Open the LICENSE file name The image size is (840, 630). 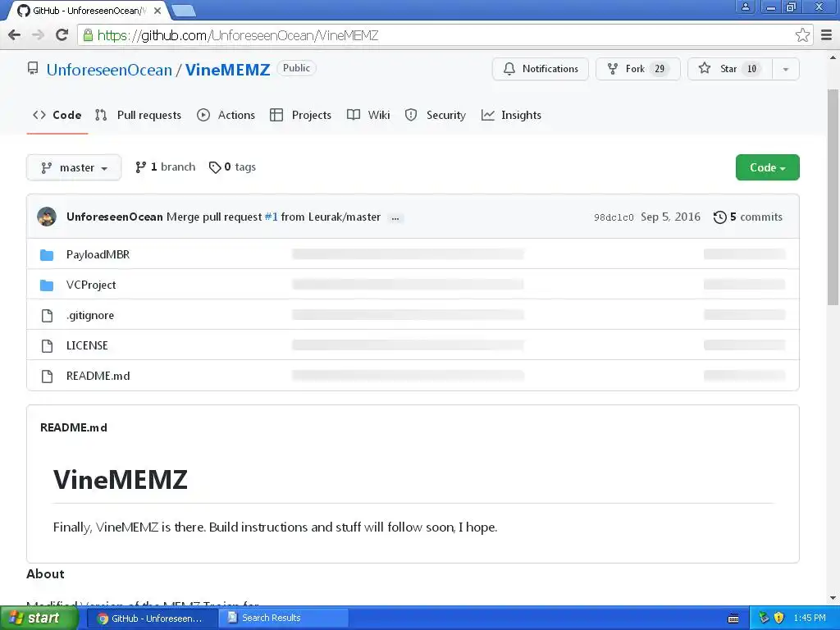[87, 346]
